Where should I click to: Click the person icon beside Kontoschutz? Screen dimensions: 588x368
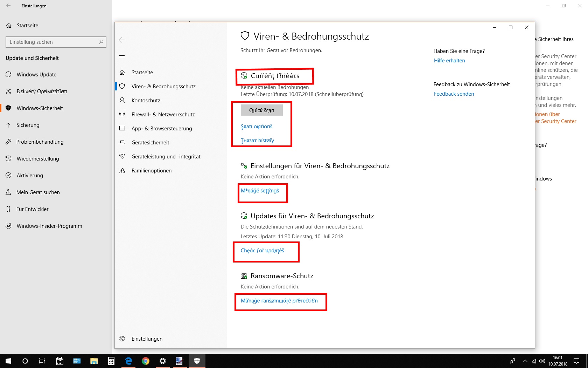[x=122, y=100]
